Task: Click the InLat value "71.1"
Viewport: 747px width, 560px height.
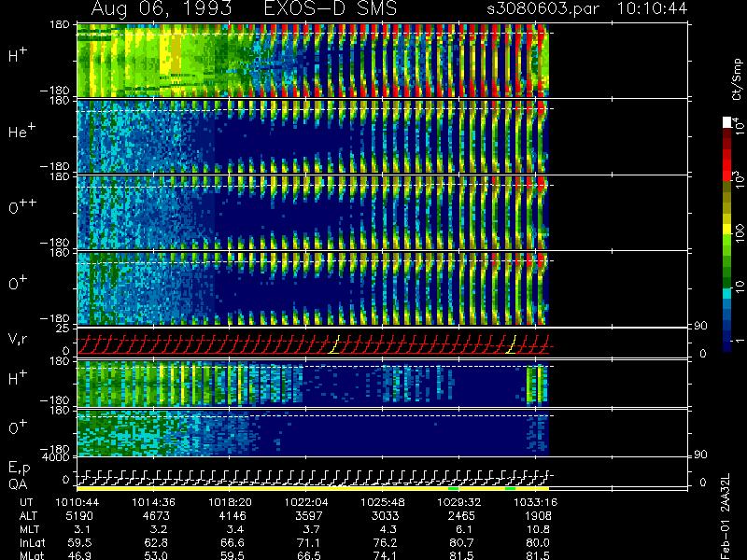Action: click(x=309, y=542)
